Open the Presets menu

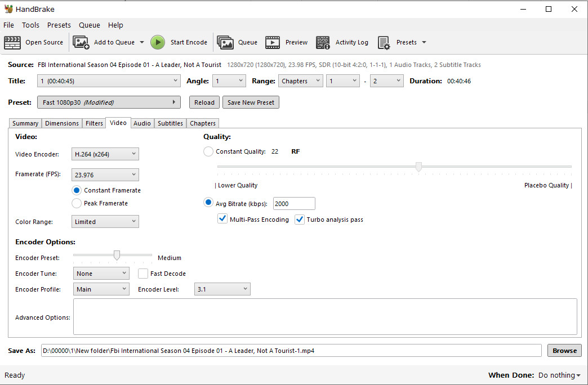pyautogui.click(x=59, y=25)
